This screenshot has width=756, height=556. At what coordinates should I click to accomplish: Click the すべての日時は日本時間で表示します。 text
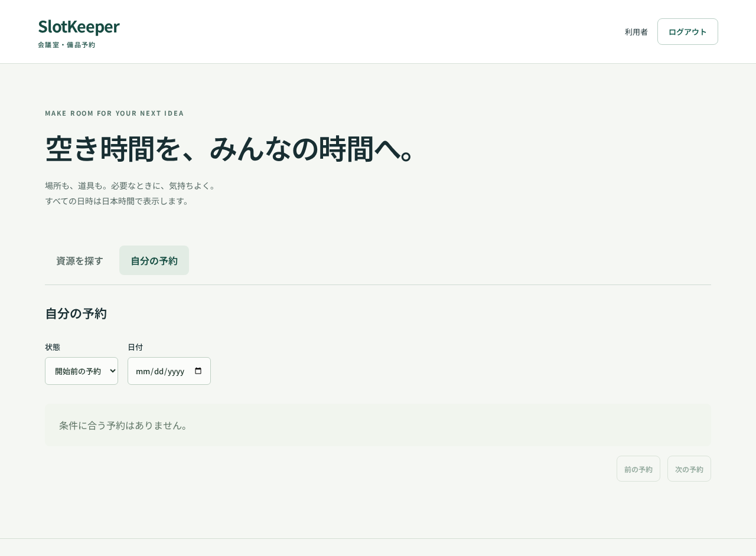pos(118,201)
